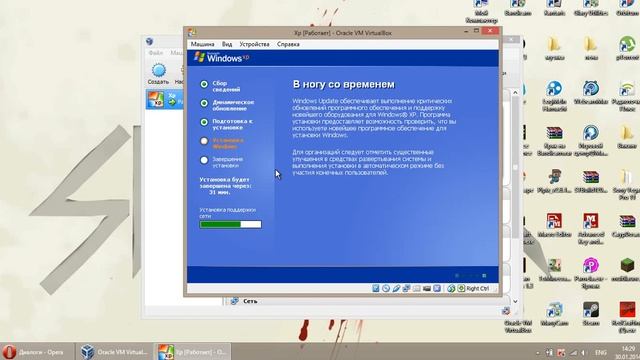
Task: Click the Динамическое обновление step indicator
Action: [x=204, y=103]
